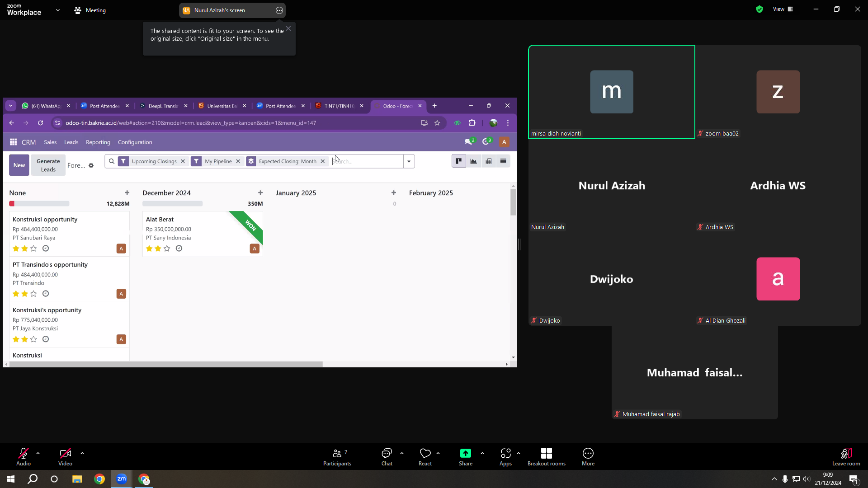868x488 pixels.
Task: Open Odoo conversations messages icon
Action: (469, 142)
